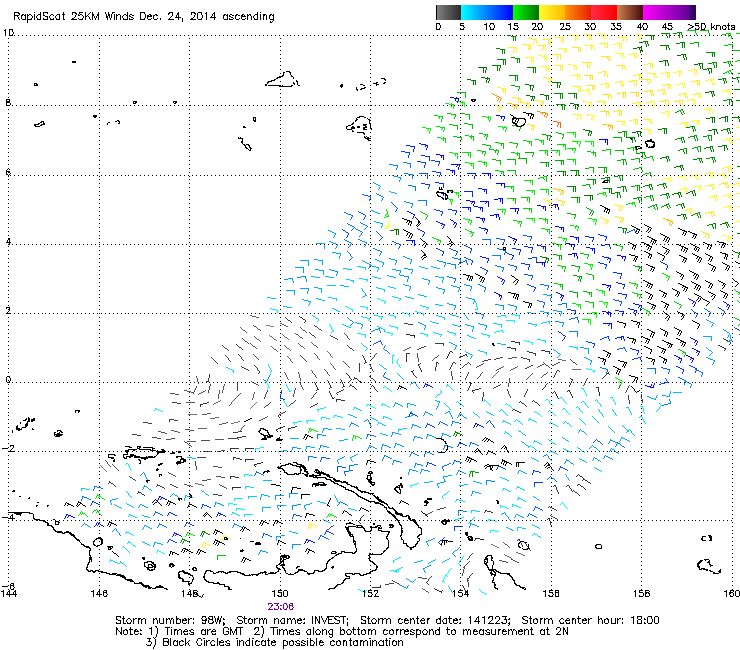Click the "152" longitude axis label

click(x=370, y=593)
